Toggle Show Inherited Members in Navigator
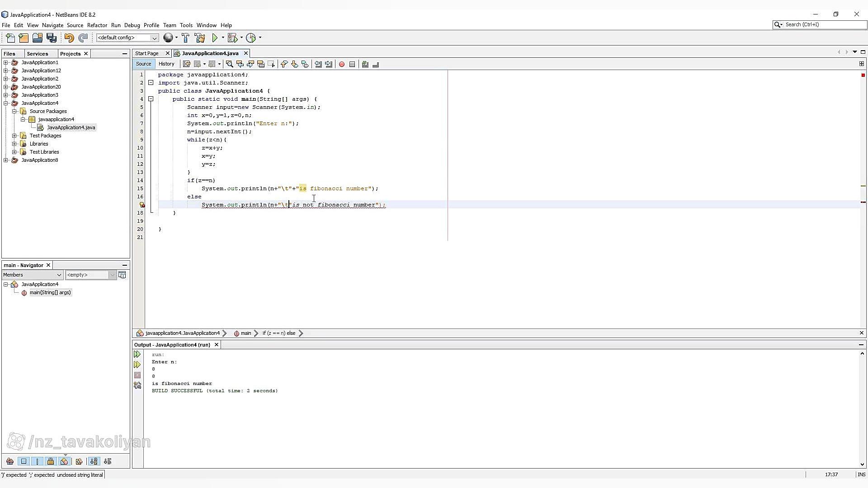This screenshot has height=488, width=868. coord(10,461)
